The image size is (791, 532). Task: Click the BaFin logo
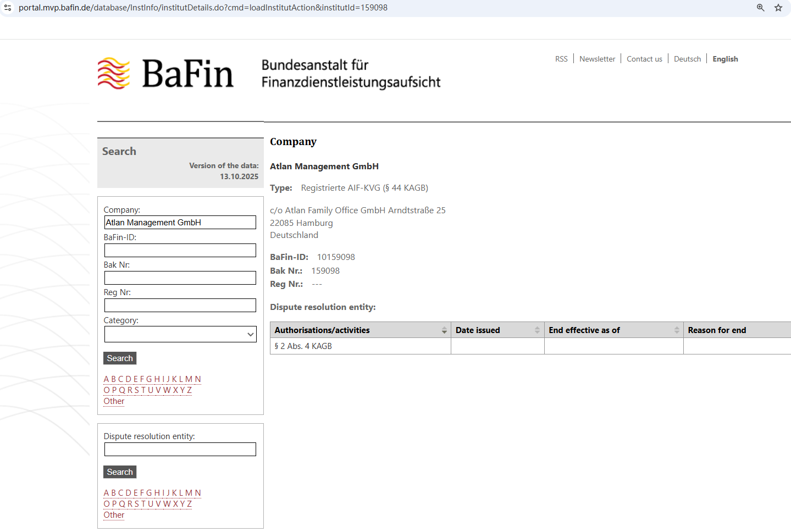pyautogui.click(x=165, y=74)
